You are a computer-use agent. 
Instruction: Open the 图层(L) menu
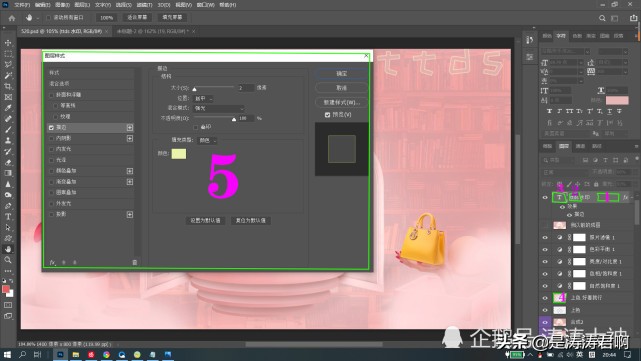[83, 5]
